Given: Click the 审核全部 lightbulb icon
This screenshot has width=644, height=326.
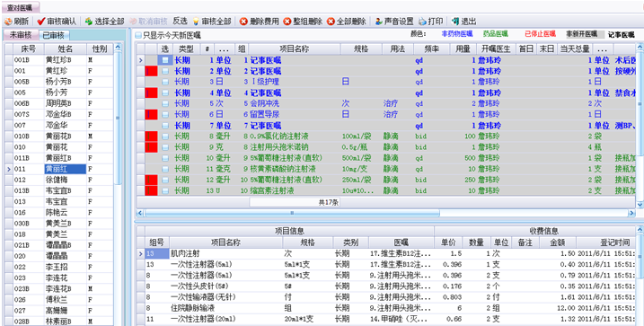Looking at the screenshot, I should 196,22.
